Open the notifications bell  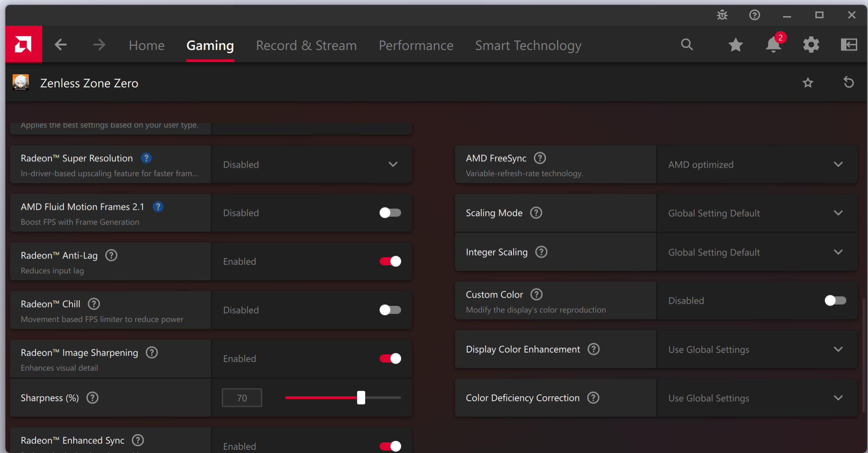[774, 45]
